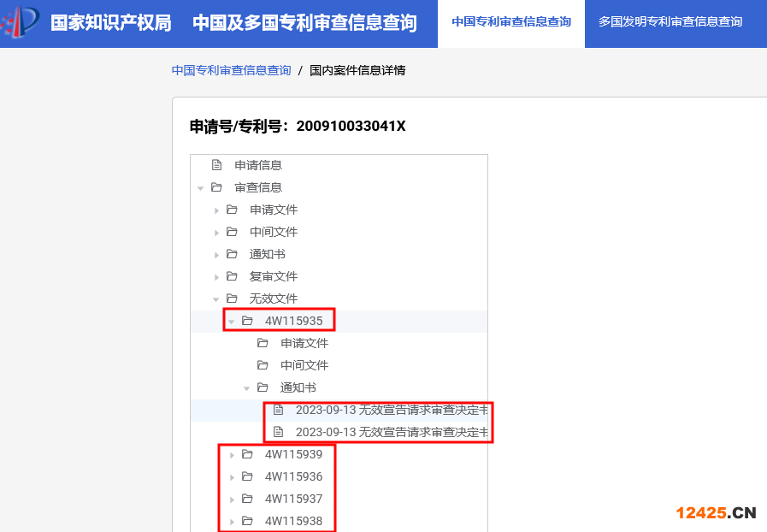767x532 pixels.
Task: Click the folder icon beside 审查信息
Action: 216,187
